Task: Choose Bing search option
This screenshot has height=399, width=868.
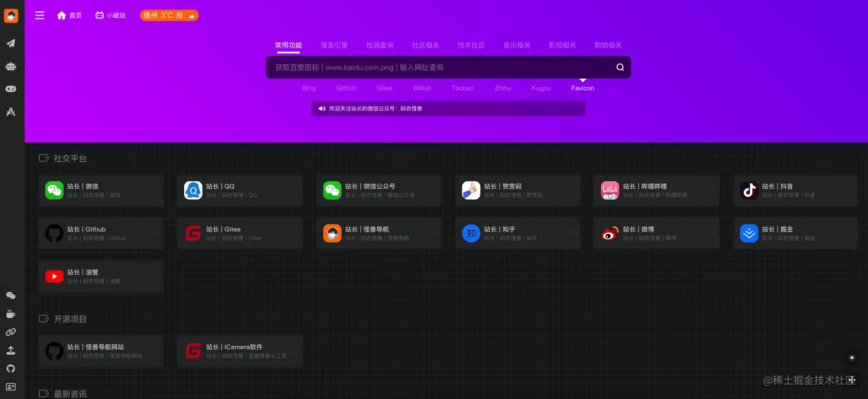Action: (x=309, y=88)
